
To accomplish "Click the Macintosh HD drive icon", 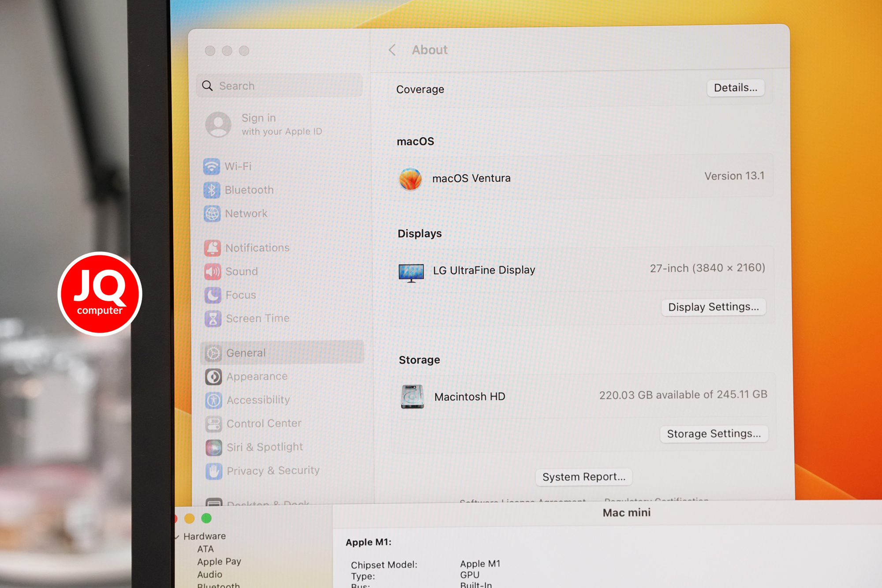I will click(412, 397).
